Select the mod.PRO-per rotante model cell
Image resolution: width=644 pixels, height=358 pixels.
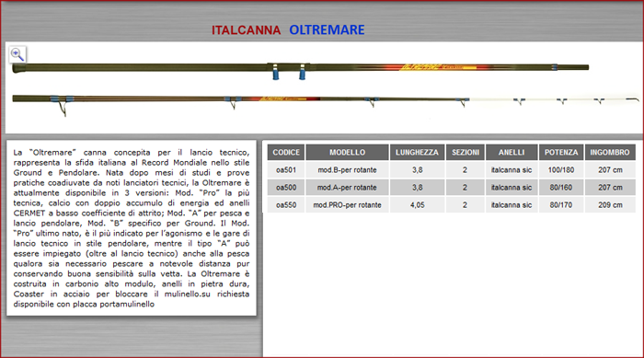347,204
